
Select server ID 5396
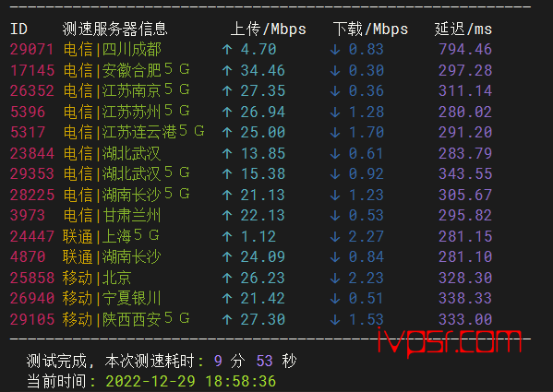tap(28, 112)
